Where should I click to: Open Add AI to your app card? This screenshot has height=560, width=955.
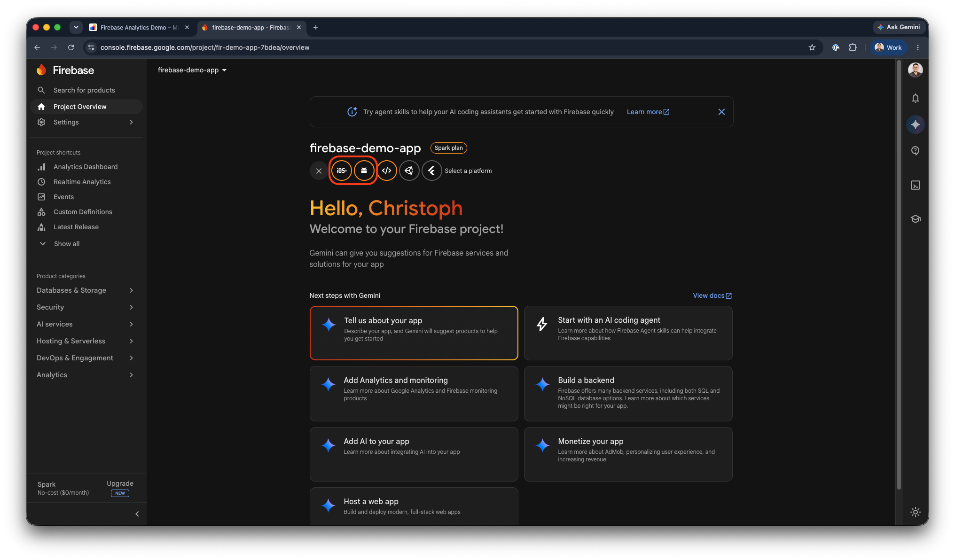click(x=414, y=454)
